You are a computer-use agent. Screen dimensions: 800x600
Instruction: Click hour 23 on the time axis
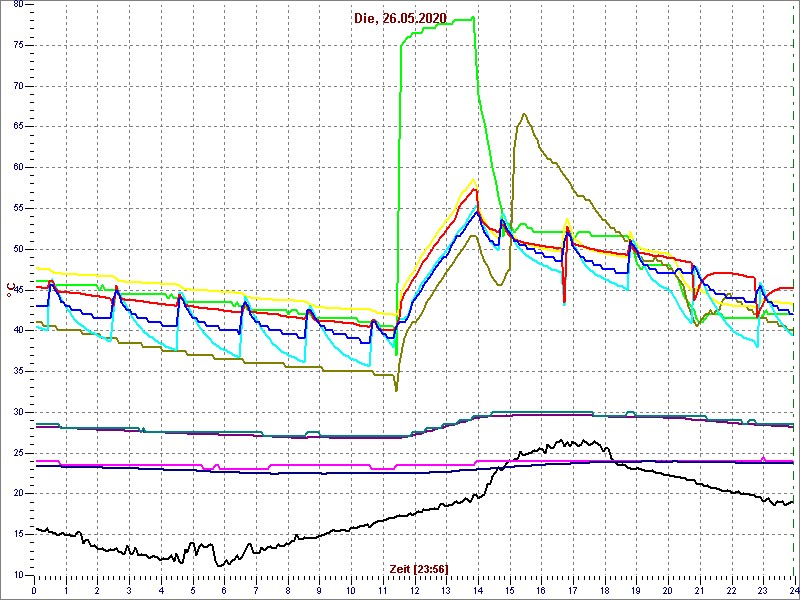coord(763,590)
